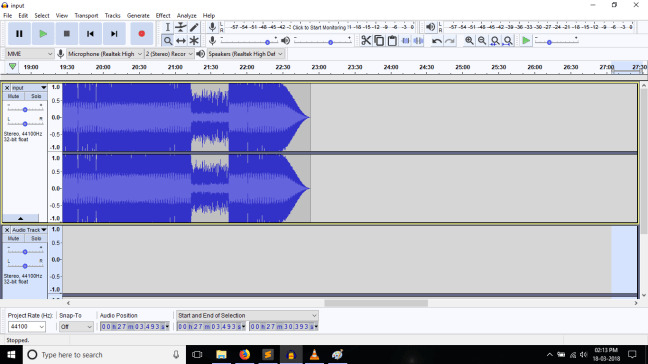Close the input track with X
The width and height of the screenshot is (648, 364).
pos(7,88)
